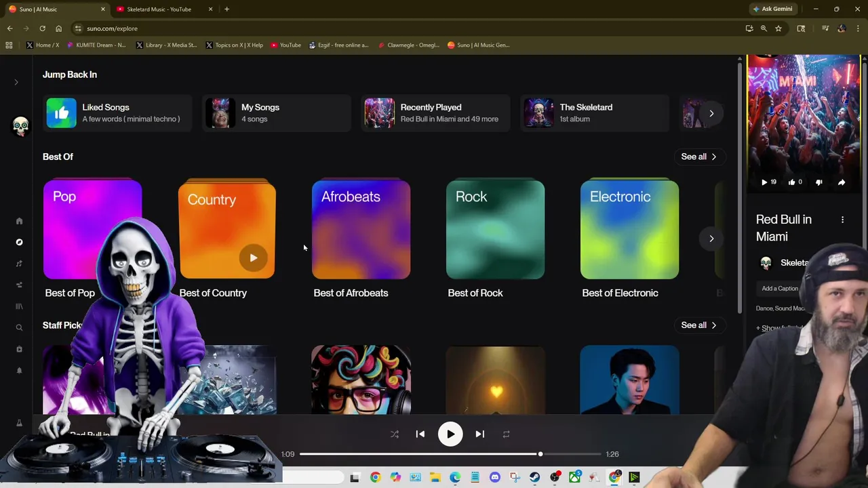Screen dimensions: 868x488
Task: Open the colorful-hair staff pick cover
Action: click(361, 380)
